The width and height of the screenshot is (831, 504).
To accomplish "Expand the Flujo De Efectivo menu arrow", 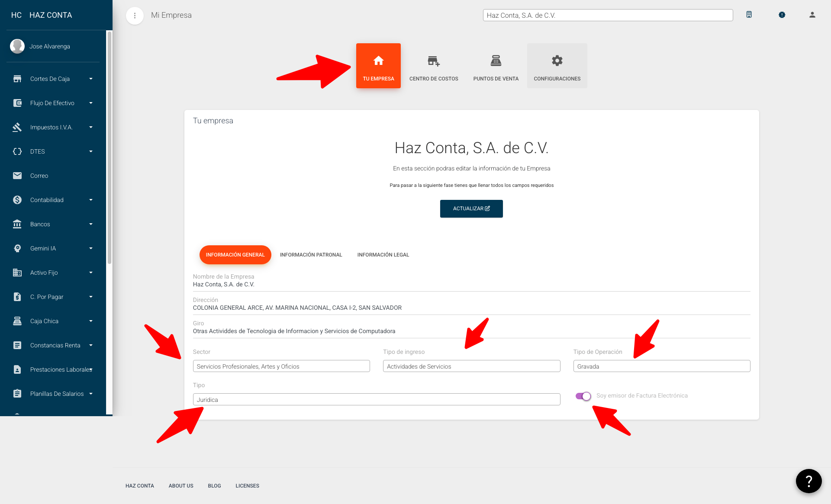I will click(91, 103).
